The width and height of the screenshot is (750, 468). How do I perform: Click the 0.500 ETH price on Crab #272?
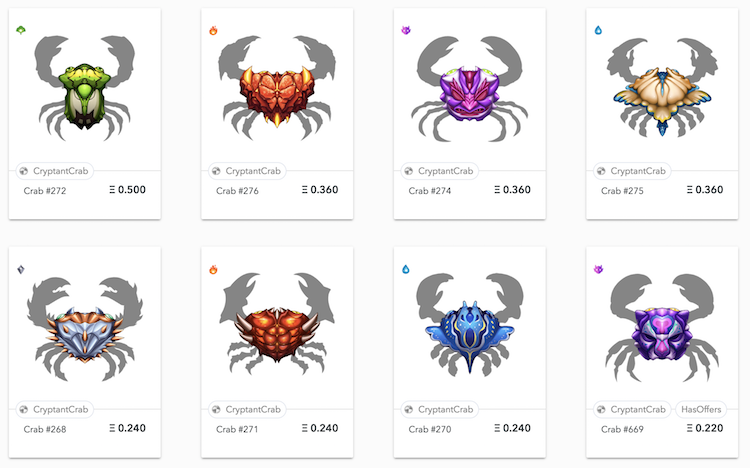[127, 190]
